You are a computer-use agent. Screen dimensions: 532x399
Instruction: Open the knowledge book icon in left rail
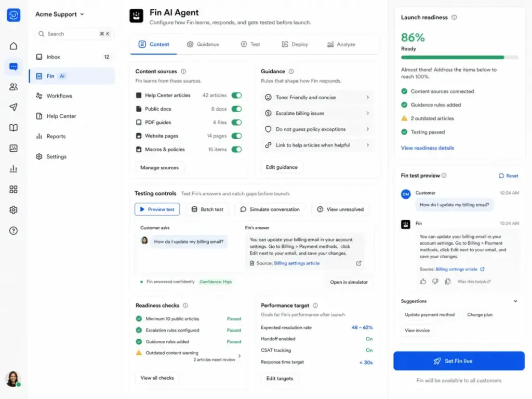(x=13, y=128)
